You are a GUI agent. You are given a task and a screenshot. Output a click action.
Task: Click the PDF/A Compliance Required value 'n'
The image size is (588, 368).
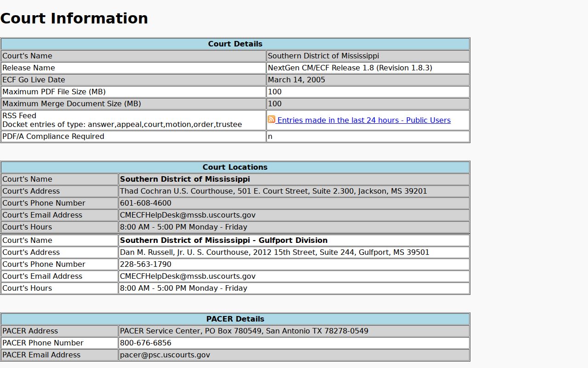[x=270, y=136]
